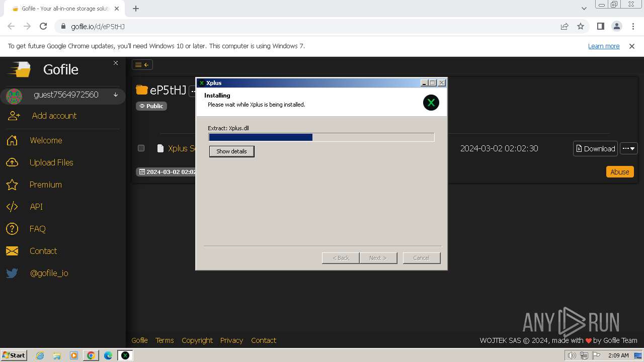The image size is (644, 362).
Task: Download the Xplus file
Action: (x=595, y=148)
